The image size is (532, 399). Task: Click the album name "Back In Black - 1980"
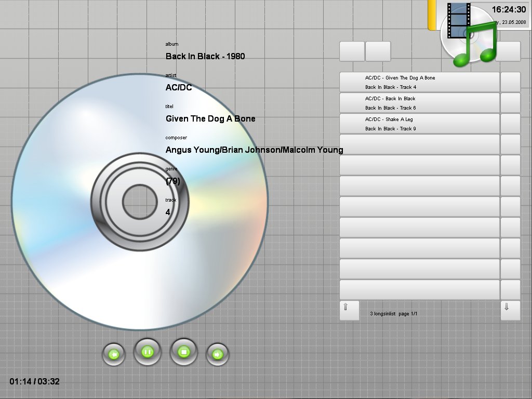(x=205, y=56)
